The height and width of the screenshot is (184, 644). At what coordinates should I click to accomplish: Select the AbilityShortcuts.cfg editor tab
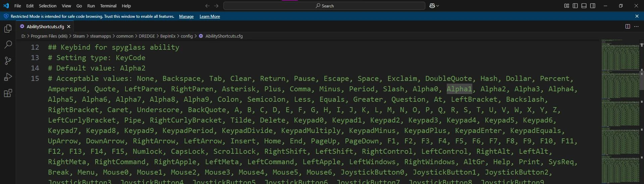tap(45, 27)
